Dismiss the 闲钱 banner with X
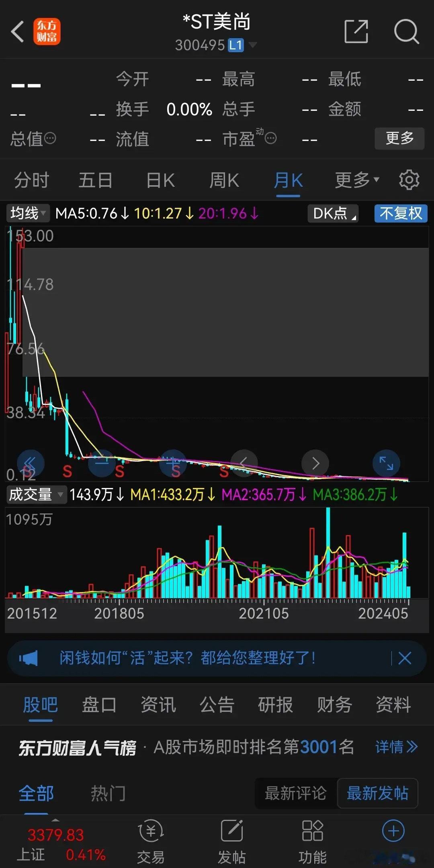The height and width of the screenshot is (868, 434). pyautogui.click(x=405, y=658)
